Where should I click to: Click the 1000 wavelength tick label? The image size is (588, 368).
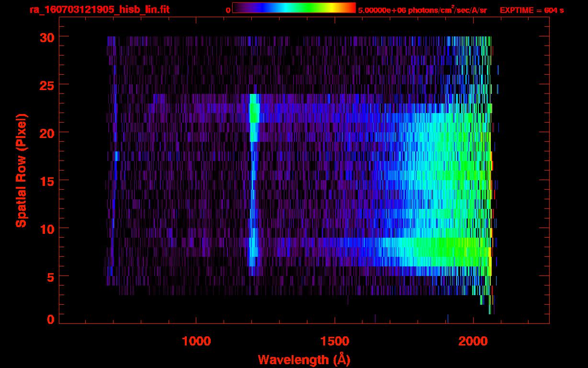point(196,341)
